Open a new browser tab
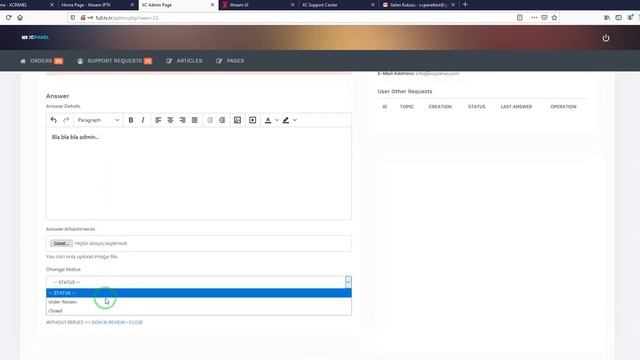This screenshot has width=640, height=360. point(465,4)
